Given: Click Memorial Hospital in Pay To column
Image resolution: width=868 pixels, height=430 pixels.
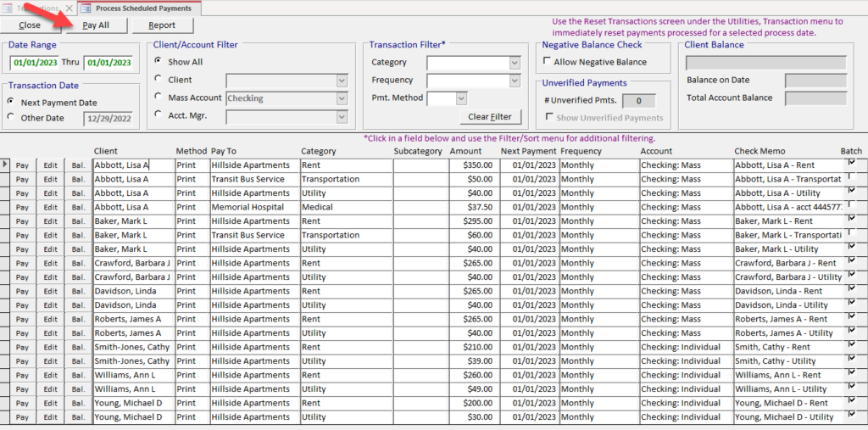Looking at the screenshot, I should point(255,207).
